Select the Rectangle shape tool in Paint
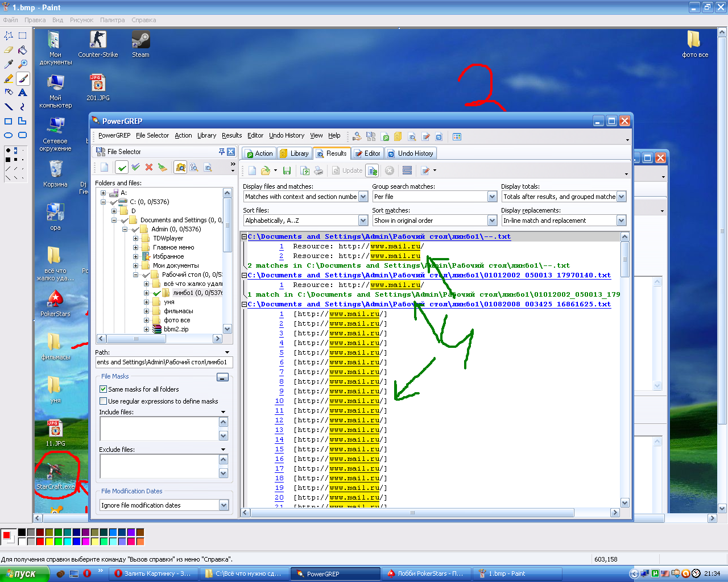 9,120
